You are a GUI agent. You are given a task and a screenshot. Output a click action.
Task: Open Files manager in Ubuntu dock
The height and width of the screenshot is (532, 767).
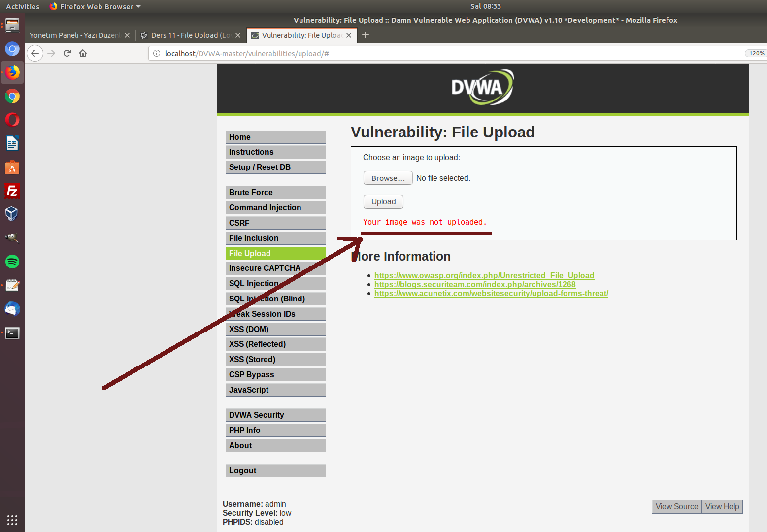[x=12, y=25]
